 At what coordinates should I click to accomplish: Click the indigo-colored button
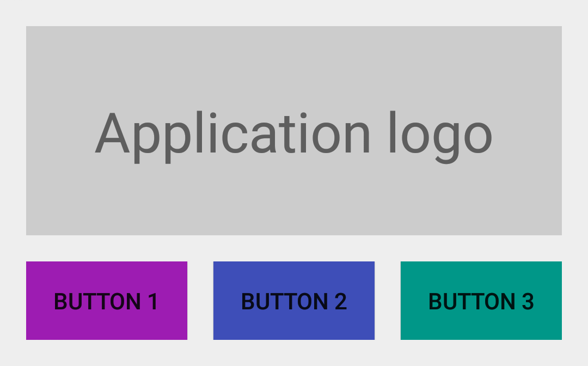[x=294, y=301]
